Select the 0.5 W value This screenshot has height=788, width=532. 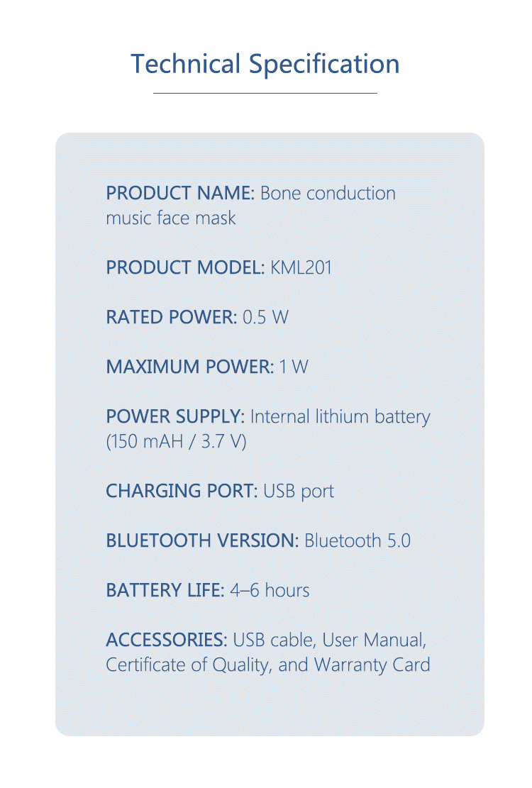tap(266, 317)
